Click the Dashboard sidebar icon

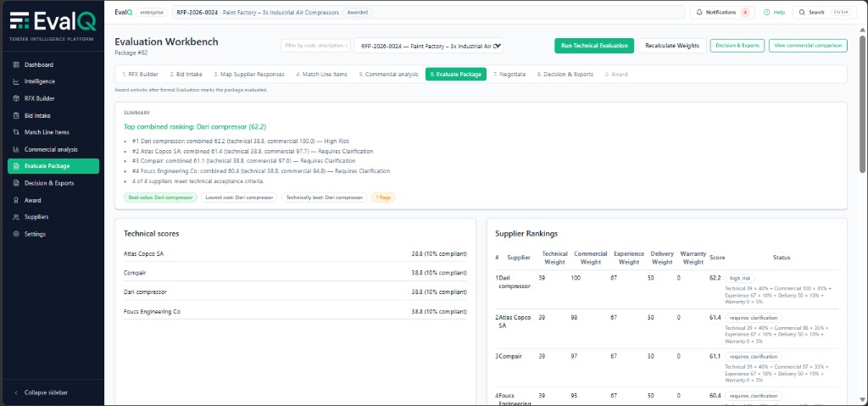click(16, 64)
